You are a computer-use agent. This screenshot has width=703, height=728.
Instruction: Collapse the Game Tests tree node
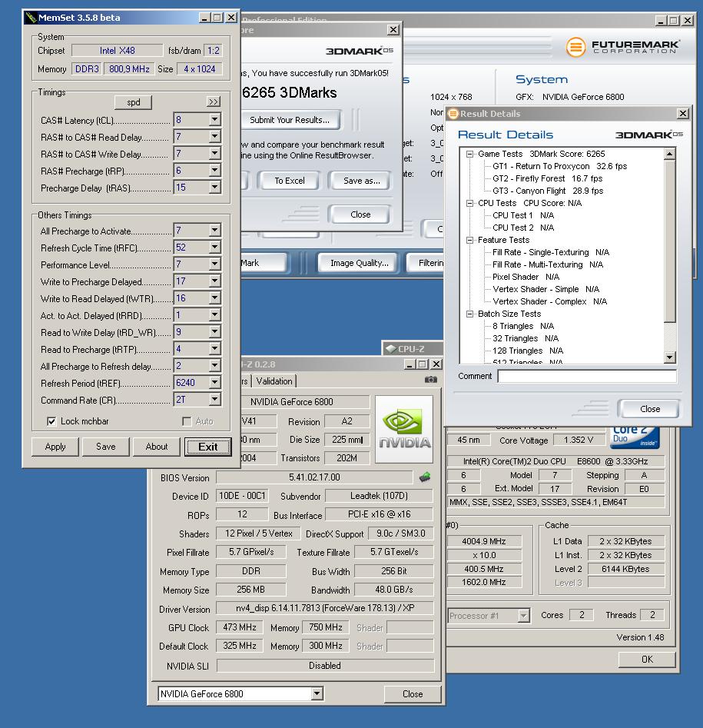coord(469,154)
